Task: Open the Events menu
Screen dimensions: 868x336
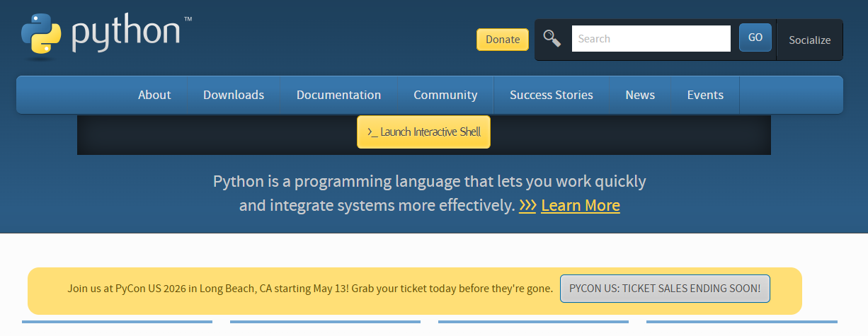Action: 705,95
